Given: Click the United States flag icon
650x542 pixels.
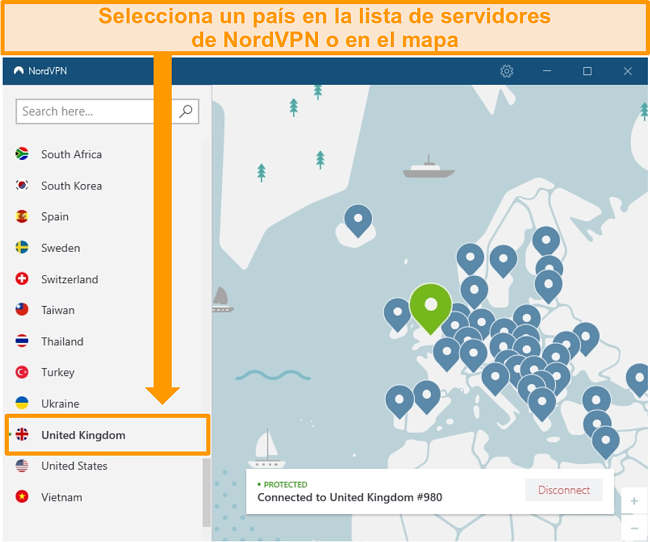Looking at the screenshot, I should point(22,466).
